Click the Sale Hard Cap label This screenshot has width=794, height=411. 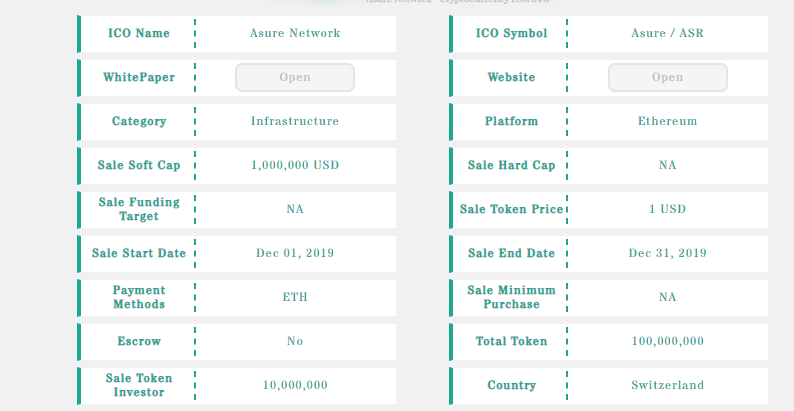(x=511, y=166)
